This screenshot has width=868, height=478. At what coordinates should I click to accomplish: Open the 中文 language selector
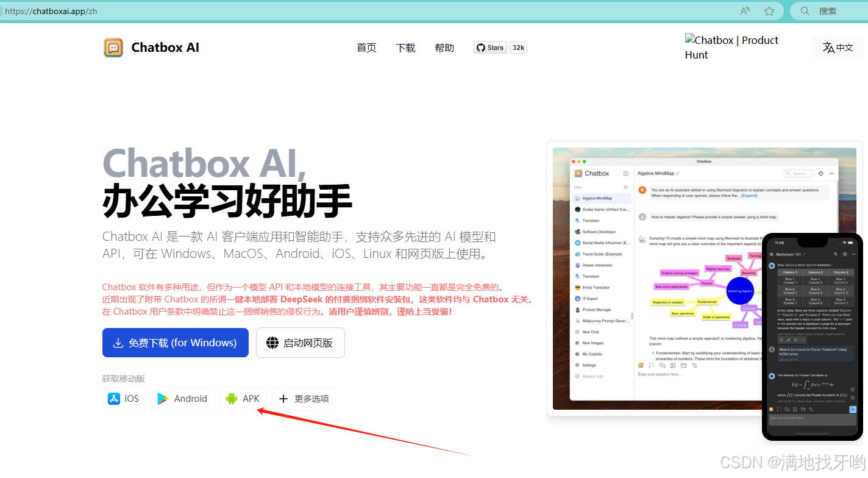point(838,48)
